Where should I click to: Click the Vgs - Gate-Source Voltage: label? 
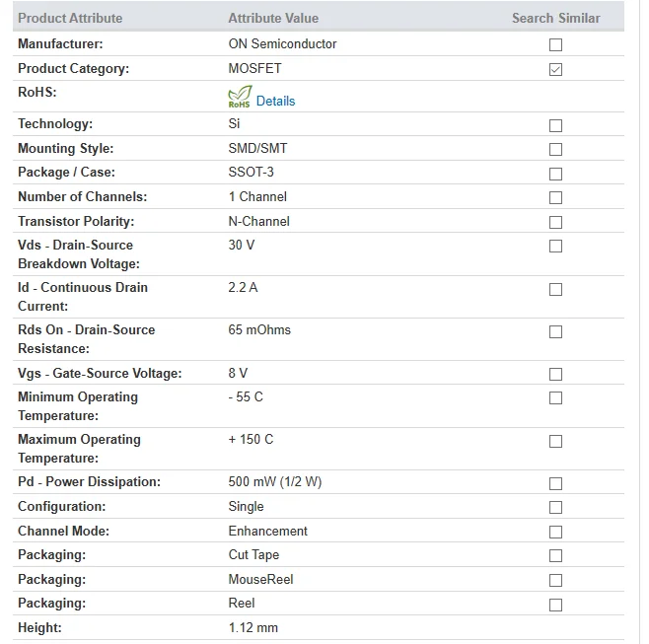100,374
